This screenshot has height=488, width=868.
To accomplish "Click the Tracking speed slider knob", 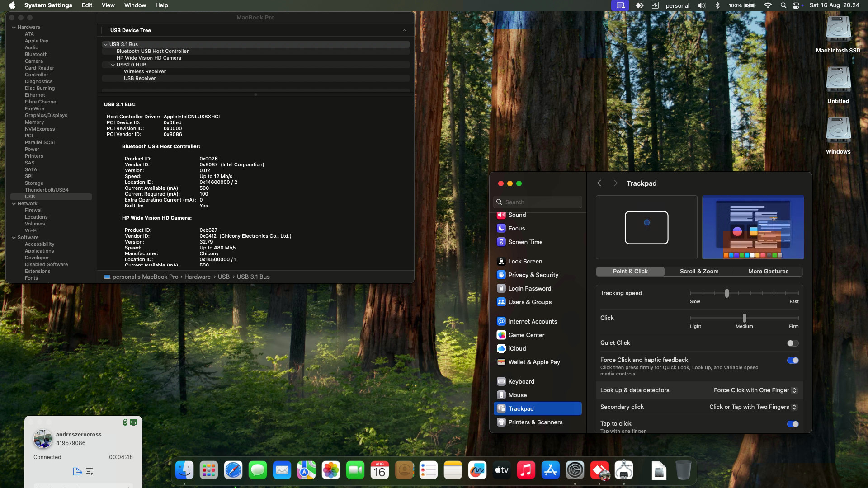I will (x=726, y=293).
